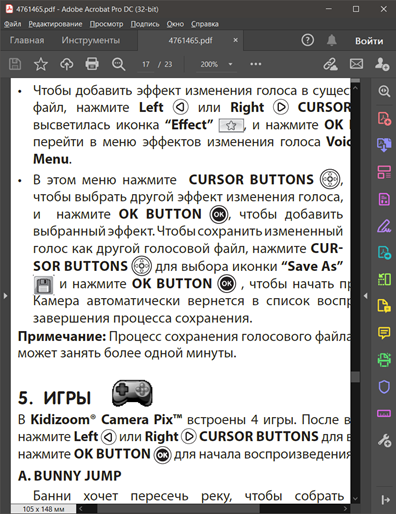This screenshot has width=396, height=514.
Task: Click the Save As floppy image in document
Action: click(x=43, y=285)
